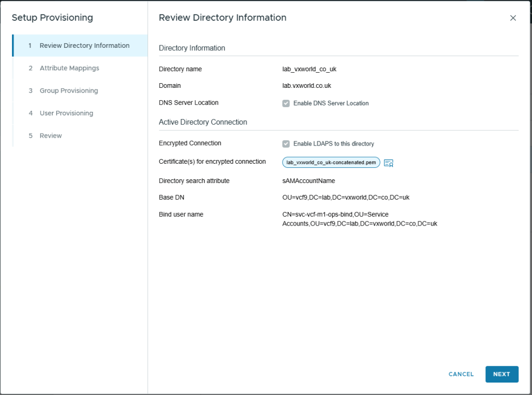Image resolution: width=532 pixels, height=395 pixels.
Task: Click the Directory Information section heading
Action: point(192,48)
